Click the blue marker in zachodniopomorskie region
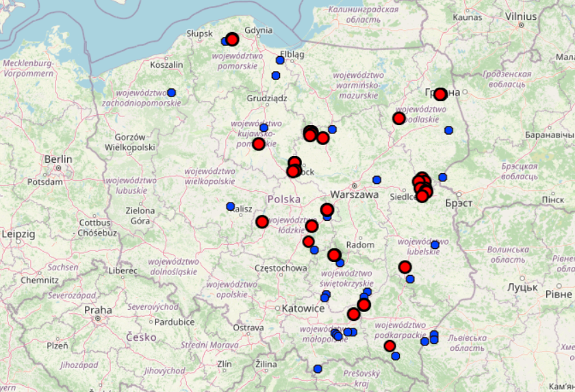 171,92
